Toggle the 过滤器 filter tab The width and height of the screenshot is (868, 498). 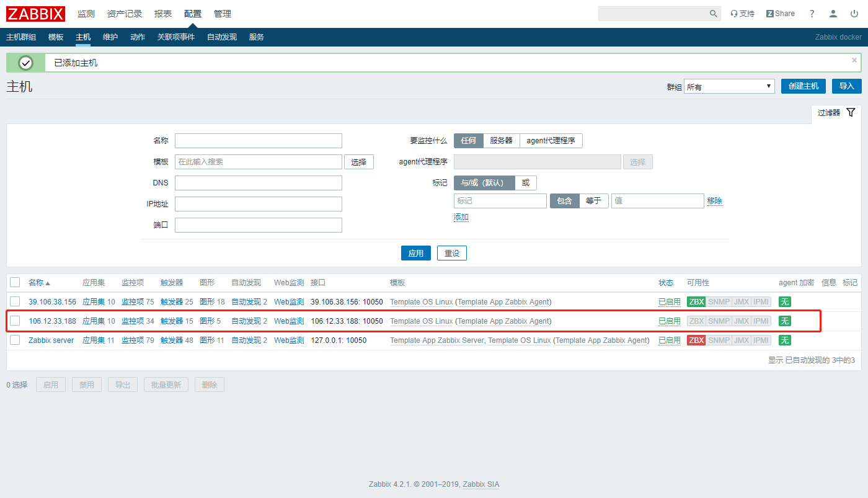tap(836, 113)
